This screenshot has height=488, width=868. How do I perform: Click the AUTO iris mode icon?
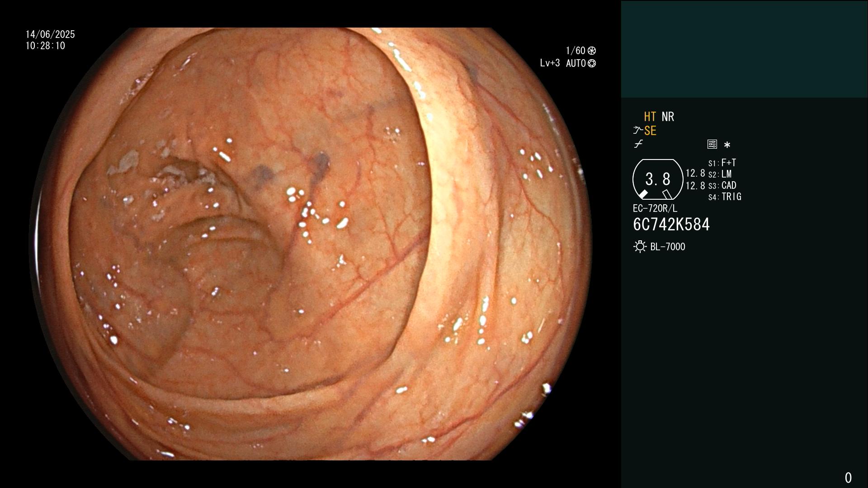pos(592,63)
